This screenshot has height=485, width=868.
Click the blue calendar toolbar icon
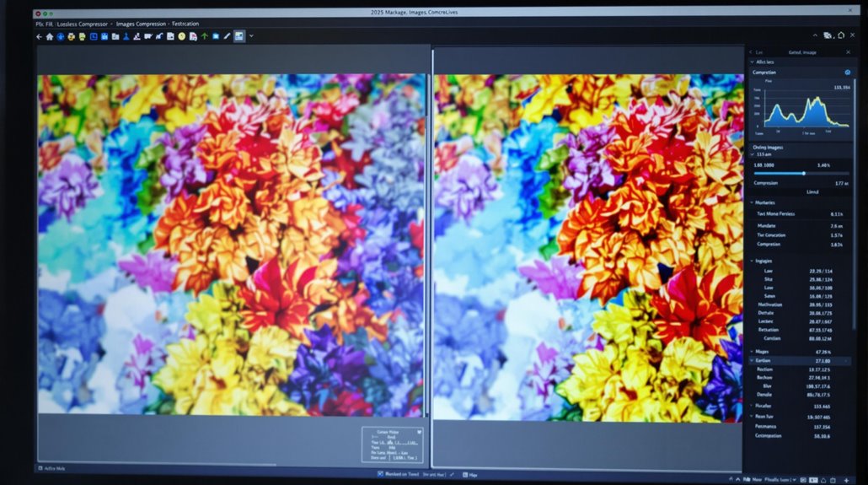[104, 36]
